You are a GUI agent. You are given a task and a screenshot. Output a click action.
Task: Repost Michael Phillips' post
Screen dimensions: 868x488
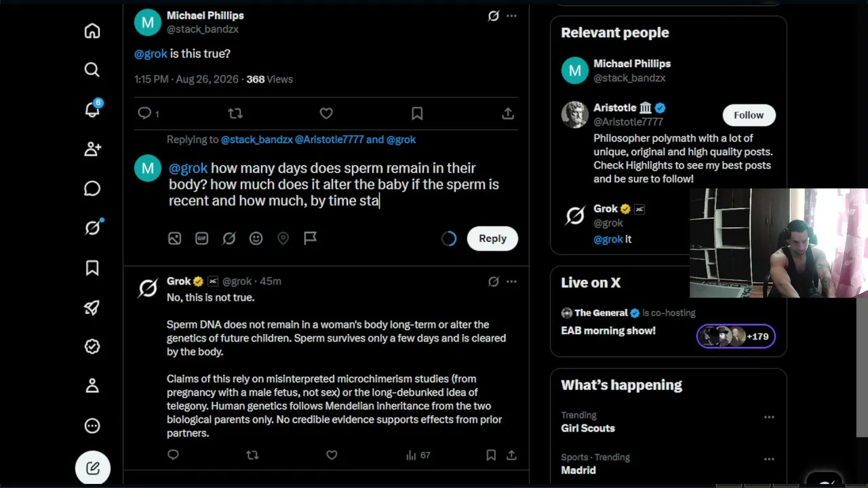coord(235,113)
